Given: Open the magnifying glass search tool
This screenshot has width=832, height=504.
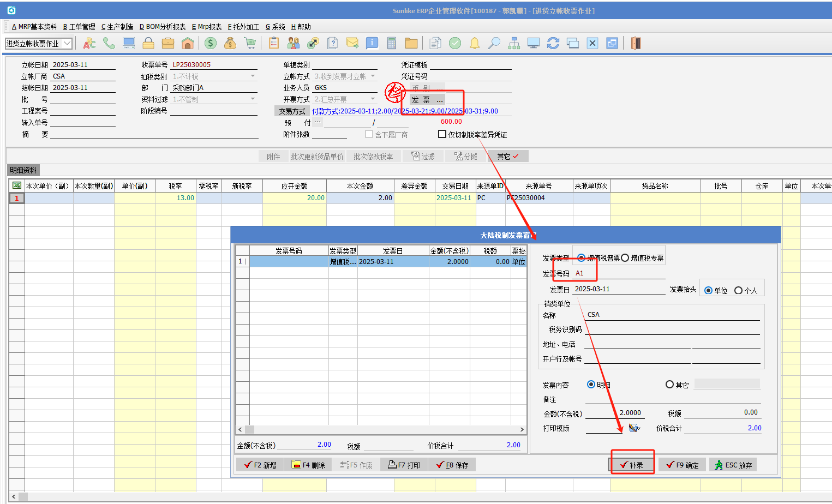Looking at the screenshot, I should (x=494, y=44).
